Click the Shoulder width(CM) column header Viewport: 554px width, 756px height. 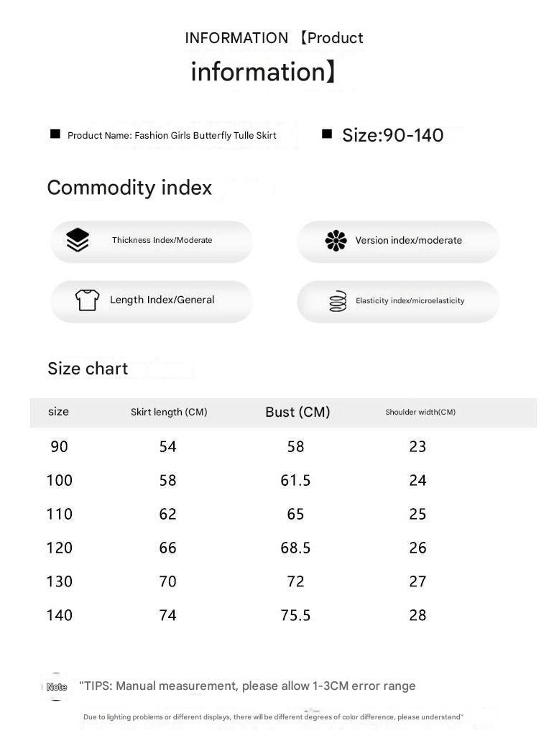coord(420,412)
